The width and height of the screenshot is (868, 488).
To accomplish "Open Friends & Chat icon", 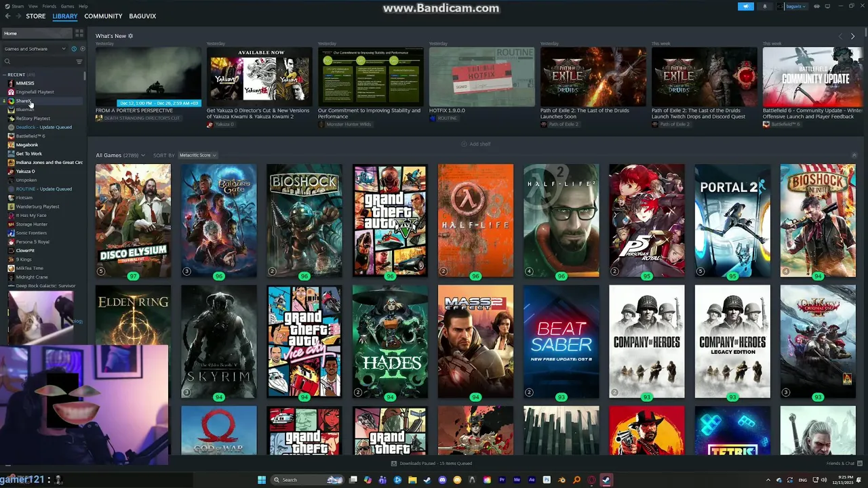I will coord(860,464).
